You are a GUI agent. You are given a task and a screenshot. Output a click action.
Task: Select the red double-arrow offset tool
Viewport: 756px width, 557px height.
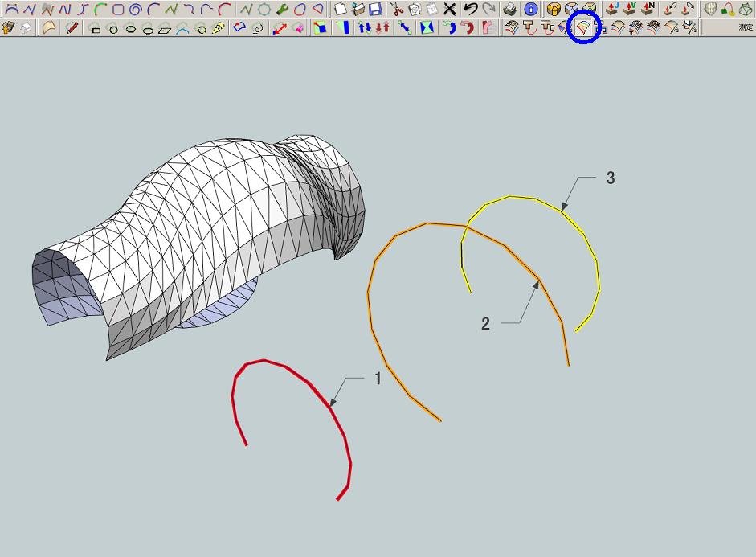[x=280, y=28]
